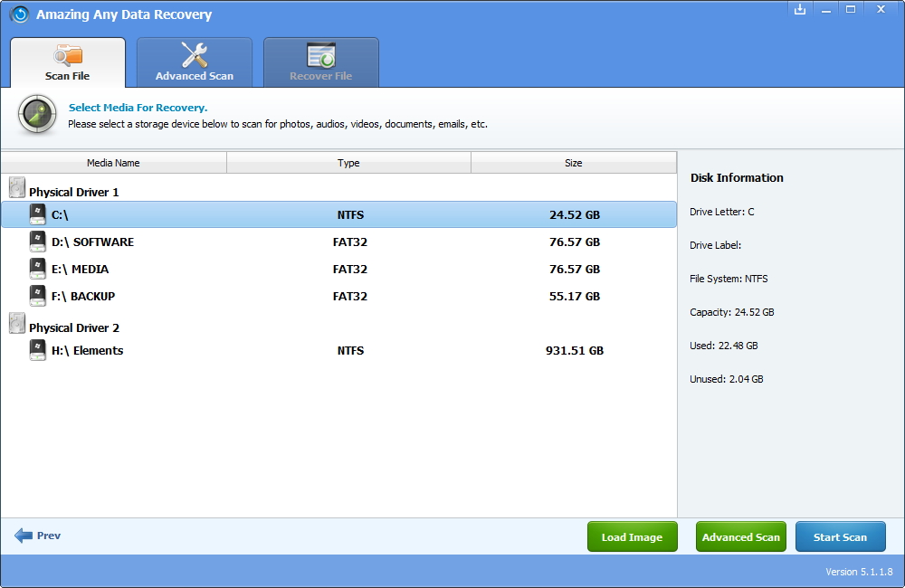Select the D:\ SOFTWARE drive icon
This screenshot has width=905, height=588.
coord(37,242)
